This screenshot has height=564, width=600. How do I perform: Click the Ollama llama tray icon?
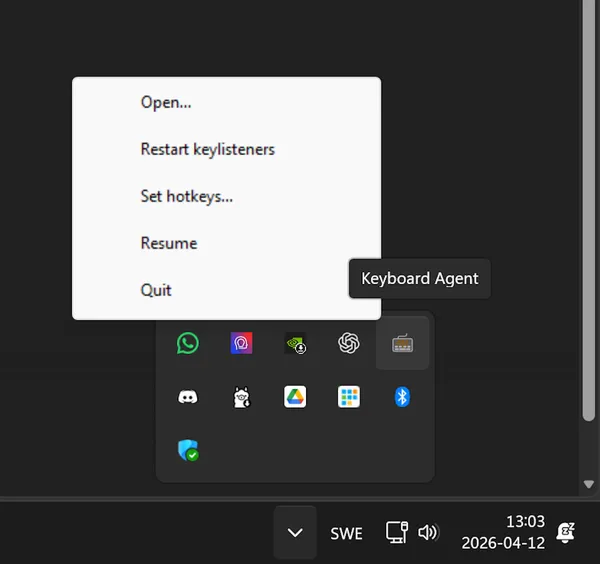[241, 397]
